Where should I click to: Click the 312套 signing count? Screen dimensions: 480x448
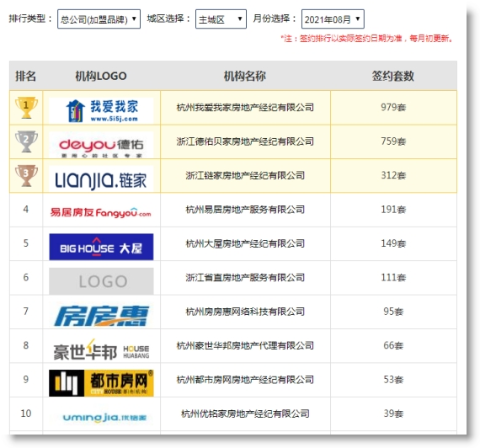[393, 175]
